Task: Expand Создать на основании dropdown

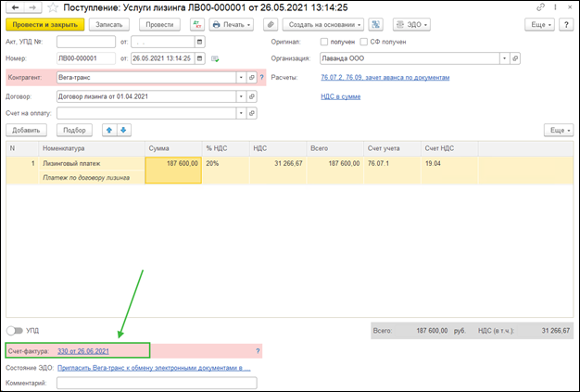Action: pyautogui.click(x=323, y=24)
